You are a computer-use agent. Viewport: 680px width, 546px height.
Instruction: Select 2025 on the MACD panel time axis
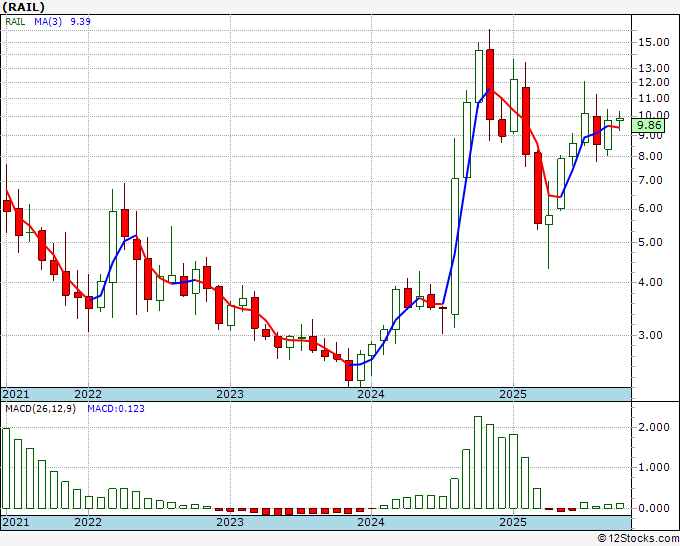[512, 522]
